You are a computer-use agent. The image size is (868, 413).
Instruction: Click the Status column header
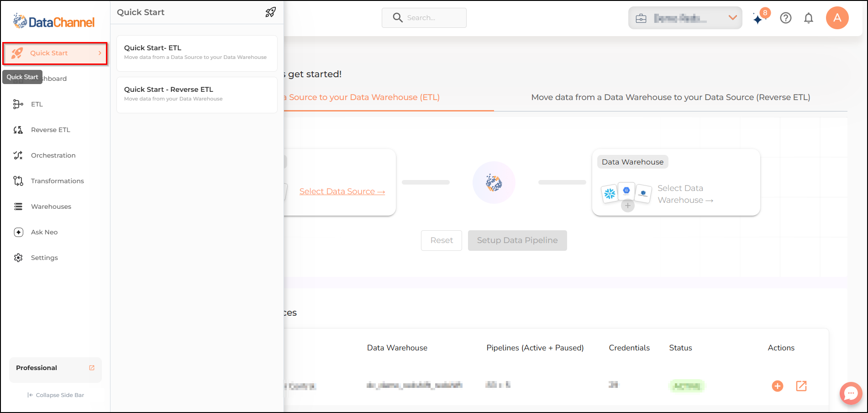681,348
